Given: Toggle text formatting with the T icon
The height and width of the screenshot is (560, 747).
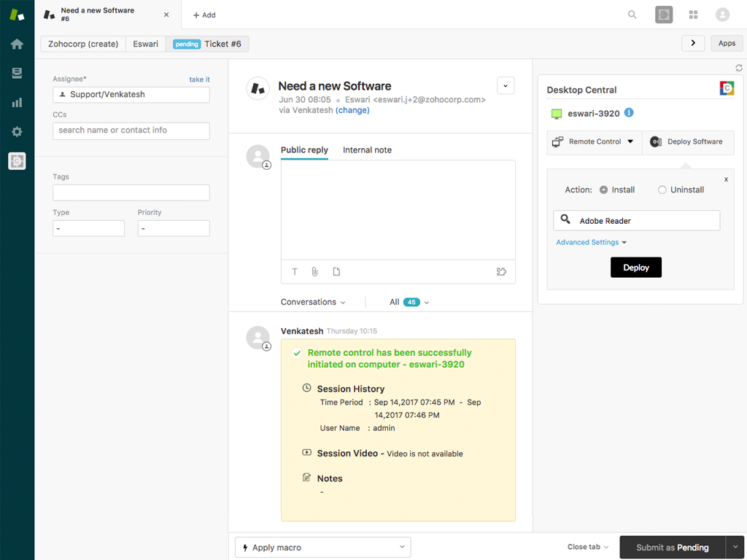Looking at the screenshot, I should [x=294, y=271].
